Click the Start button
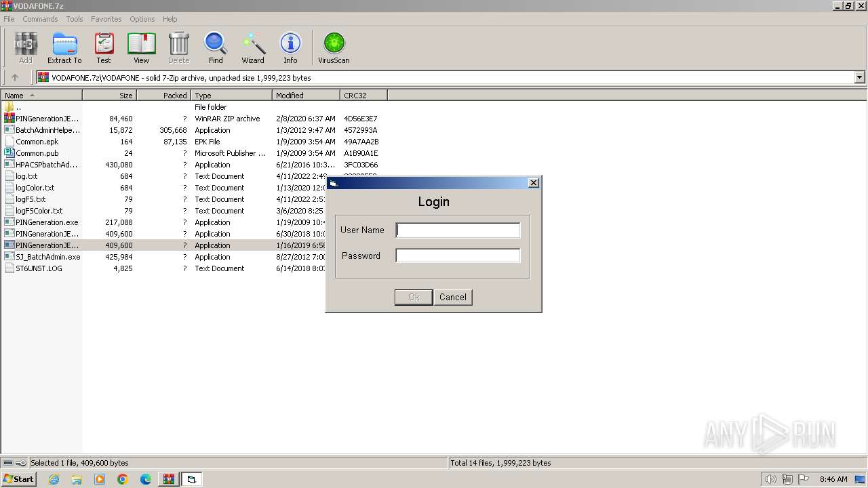The image size is (868, 488). [18, 479]
